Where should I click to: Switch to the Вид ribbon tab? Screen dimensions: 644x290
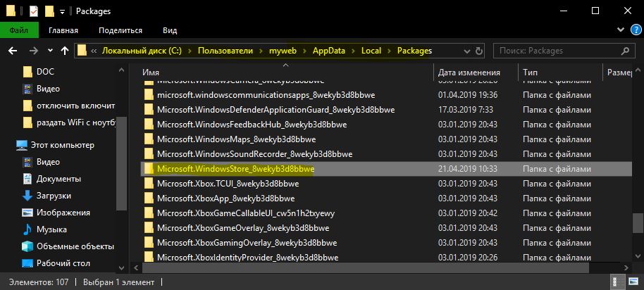click(170, 30)
